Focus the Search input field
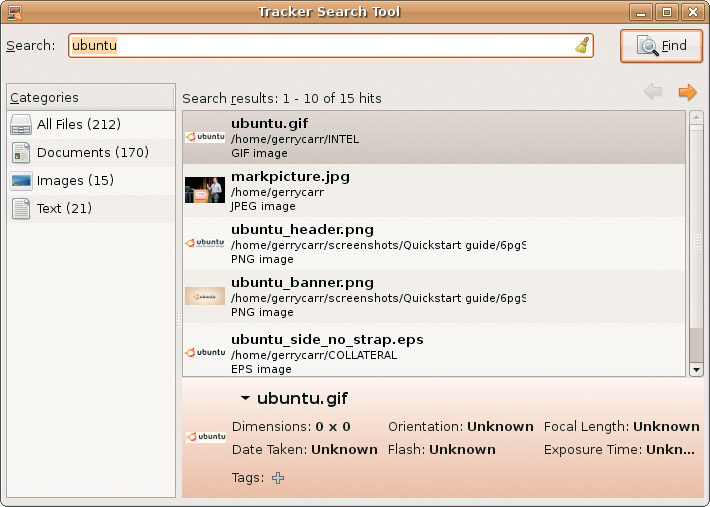This screenshot has width=710, height=507. click(x=331, y=45)
